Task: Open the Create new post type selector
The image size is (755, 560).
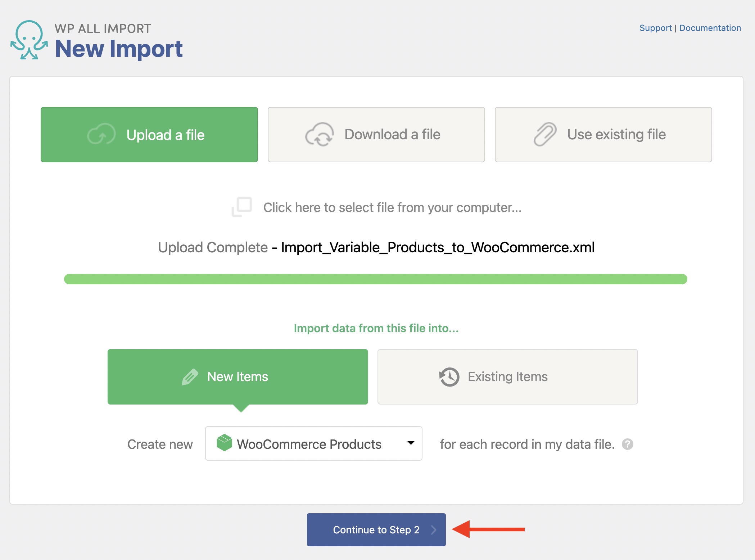Action: [313, 443]
